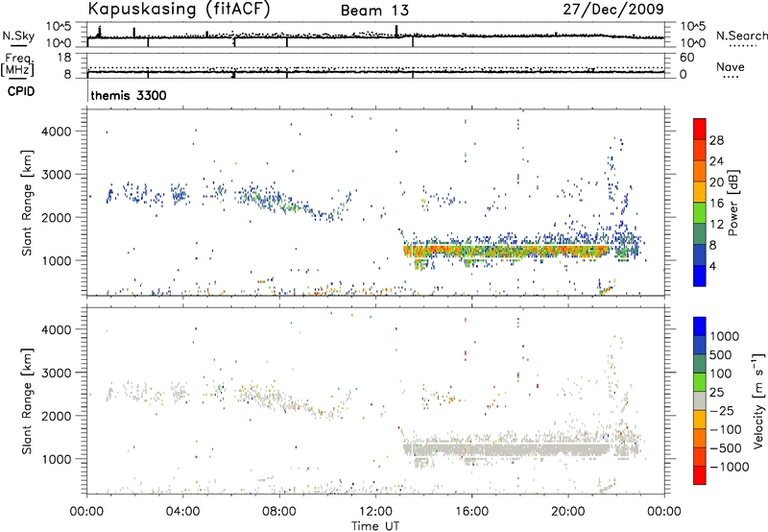Screen dimensions: 768x532
Task: Click the gray -25 to 25 Velocity band
Action: (700, 400)
